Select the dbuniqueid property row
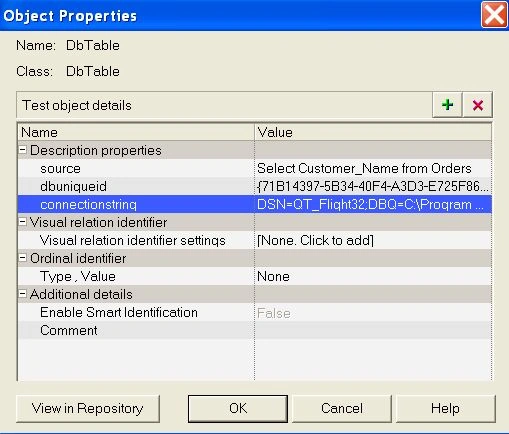 [255, 186]
